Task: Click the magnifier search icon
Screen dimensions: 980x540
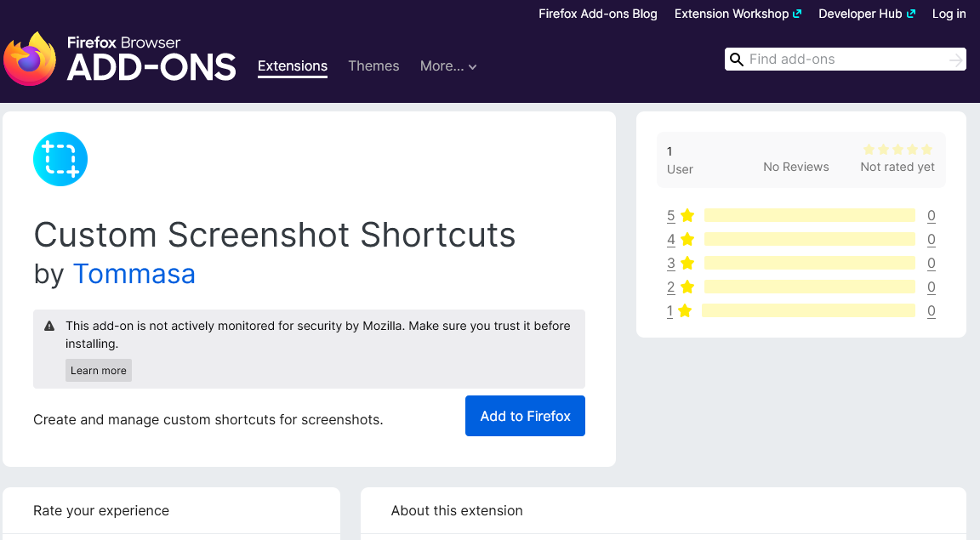Action: (737, 60)
